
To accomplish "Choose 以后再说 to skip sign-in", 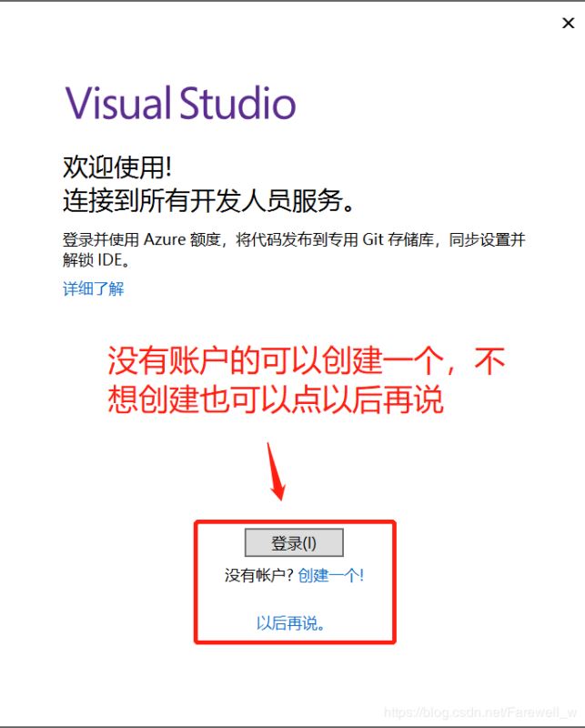I will pos(290,622).
